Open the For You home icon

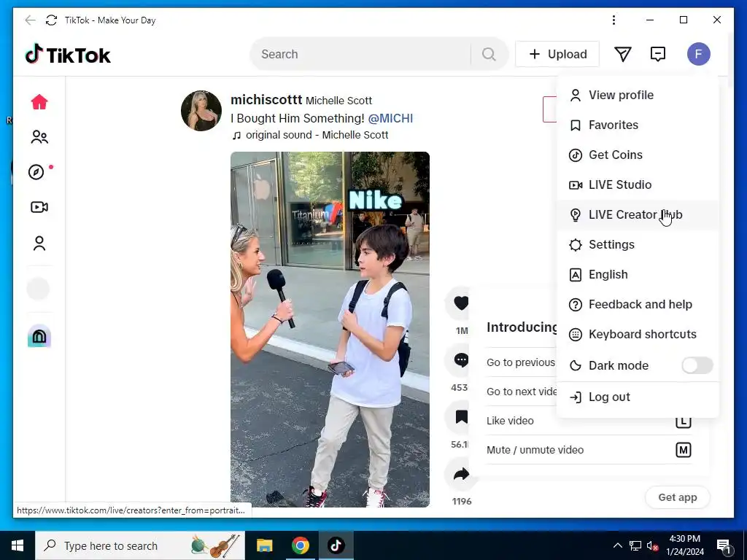[39, 101]
